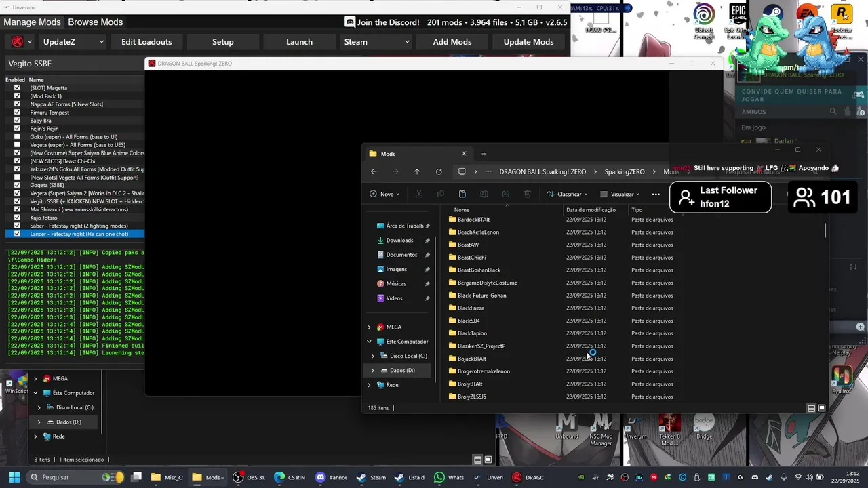Click the Edit Loadouts button
This screenshot has width=868, height=488.
coord(146,42)
